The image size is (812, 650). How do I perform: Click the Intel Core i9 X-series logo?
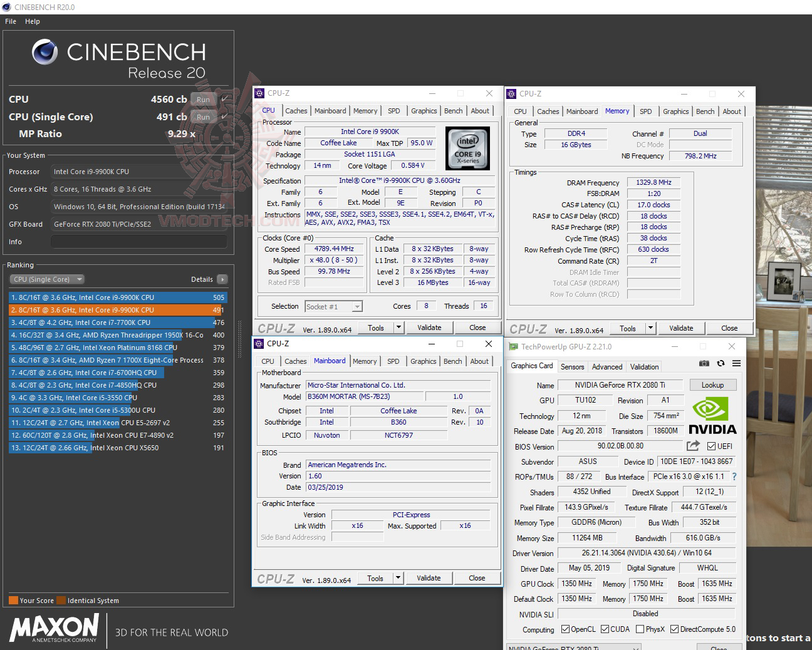click(467, 148)
